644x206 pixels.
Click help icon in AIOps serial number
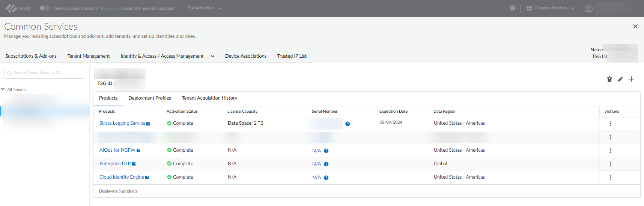(326, 151)
